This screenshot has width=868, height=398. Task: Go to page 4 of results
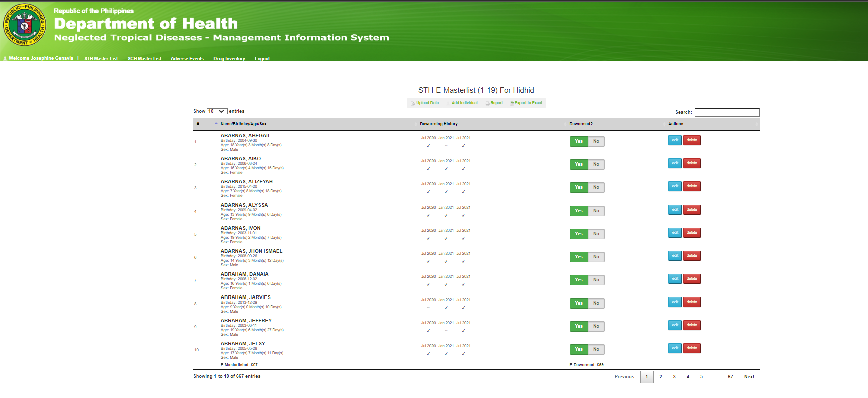point(688,377)
